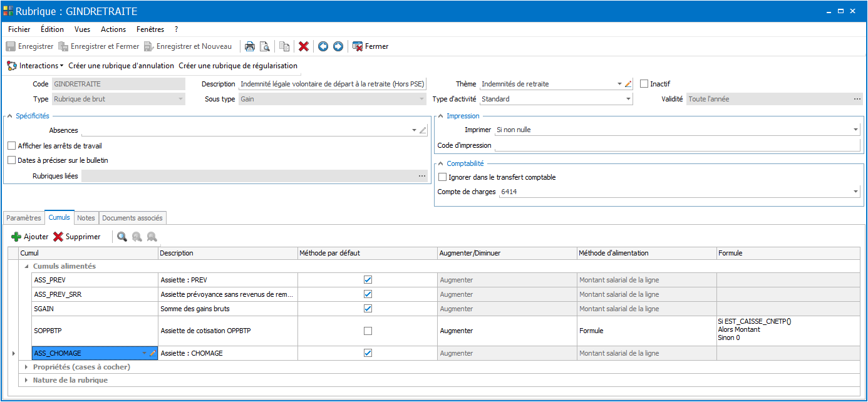Toggle default method checkbox for ASS_CHOMAGE
Screen dimensions: 868x402
tap(368, 353)
